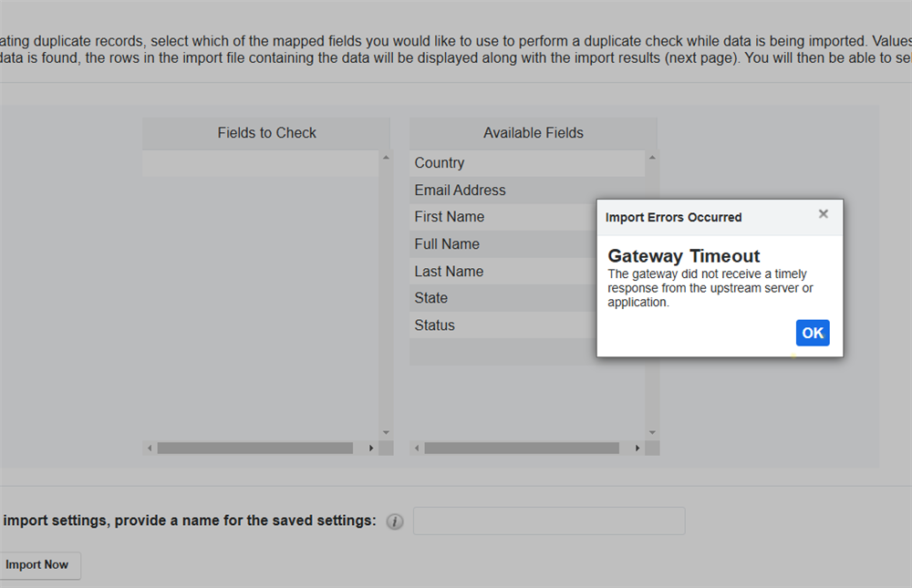Click the Import Now button
This screenshot has width=912, height=588.
tap(37, 565)
